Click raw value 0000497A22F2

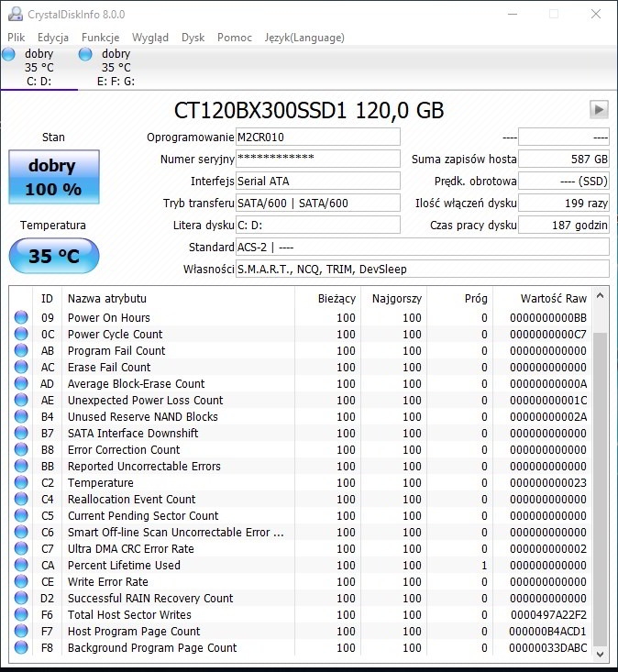(x=548, y=614)
